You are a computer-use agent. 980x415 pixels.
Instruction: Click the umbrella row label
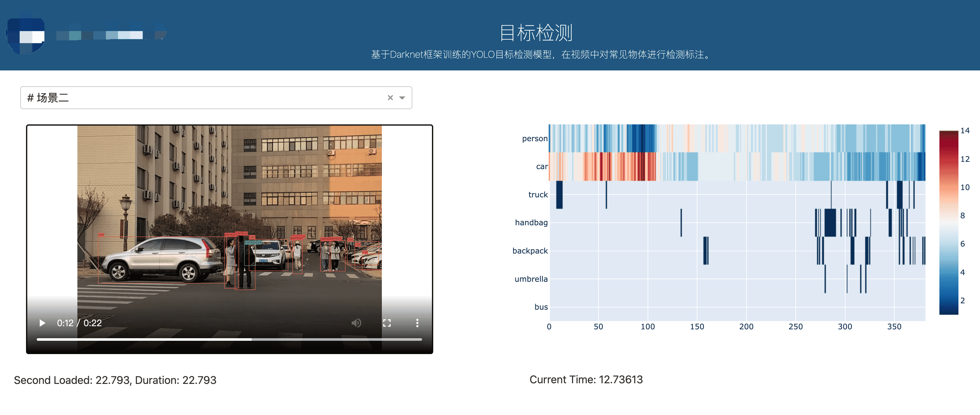coord(531,279)
